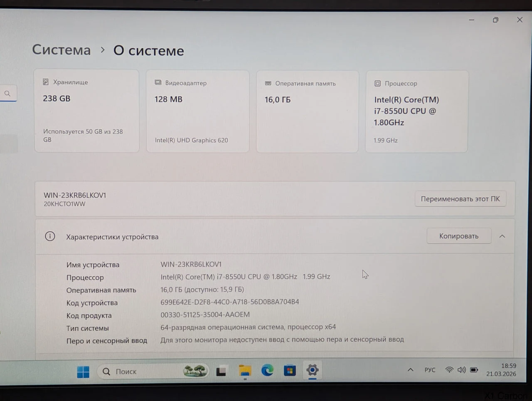Viewport: 532px width, 401px height.
Task: Launch File Explorer from the taskbar
Action: pos(245,371)
